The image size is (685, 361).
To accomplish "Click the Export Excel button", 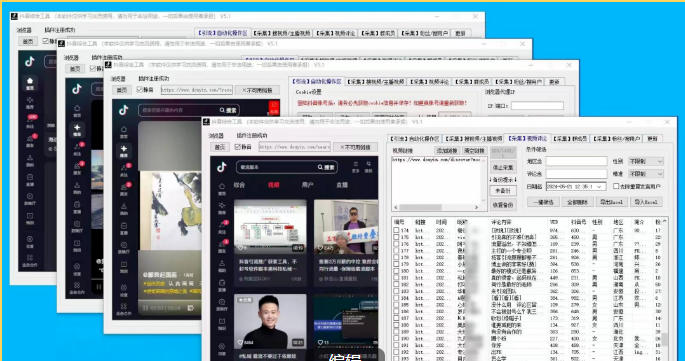I will click(611, 202).
